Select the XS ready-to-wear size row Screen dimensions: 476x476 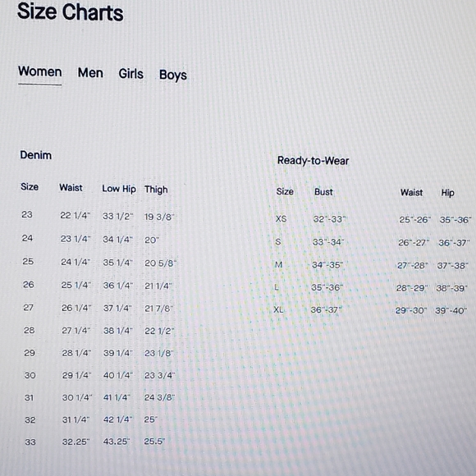[x=373, y=219]
